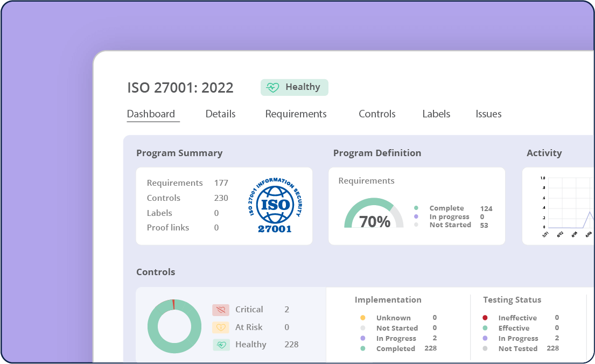This screenshot has width=595, height=364.
Task: Select the Controls tab
Action: tap(377, 114)
